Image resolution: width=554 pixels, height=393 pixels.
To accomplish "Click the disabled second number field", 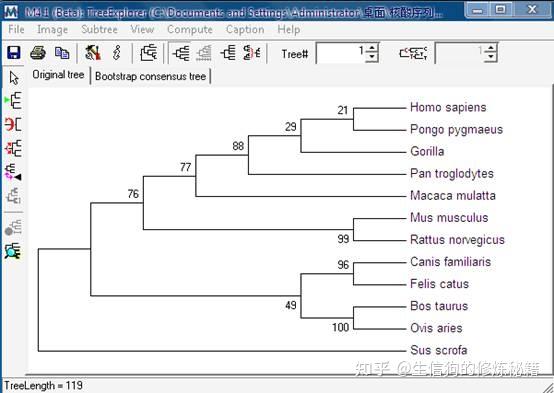I will coord(461,53).
